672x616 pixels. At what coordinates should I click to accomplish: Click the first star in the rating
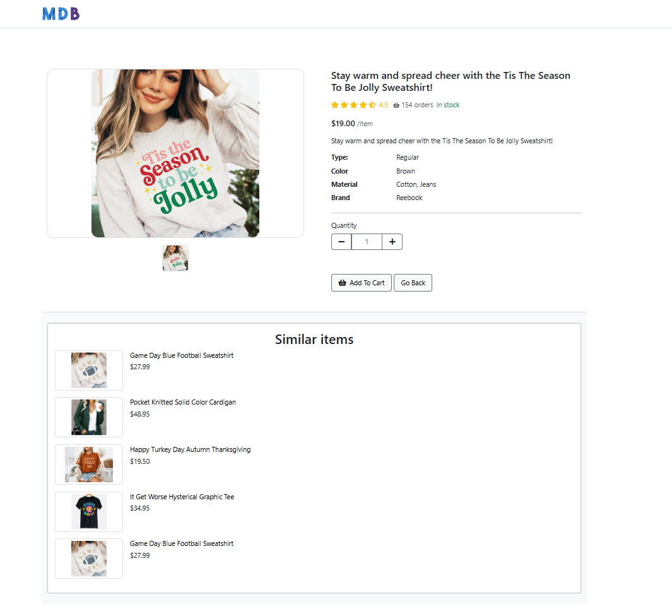tap(335, 105)
